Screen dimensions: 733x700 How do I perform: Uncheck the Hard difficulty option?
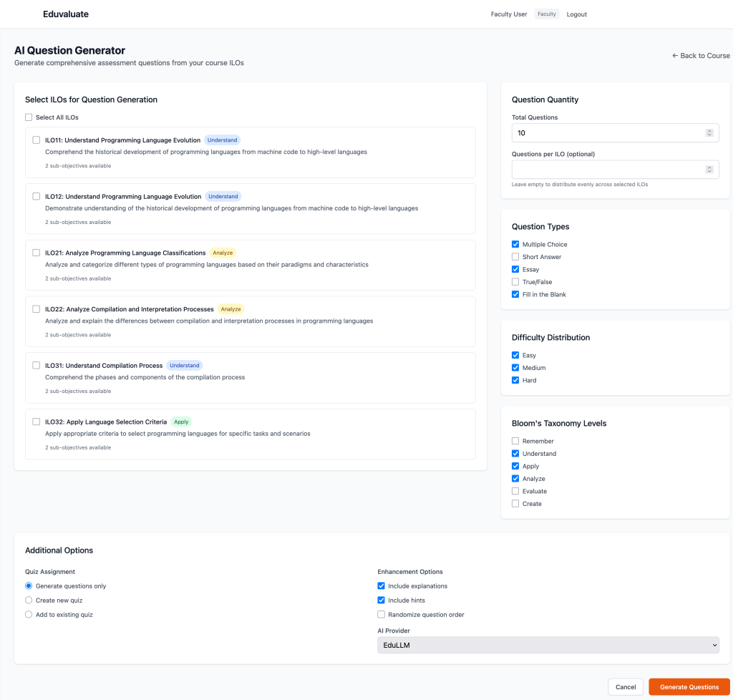click(x=515, y=380)
